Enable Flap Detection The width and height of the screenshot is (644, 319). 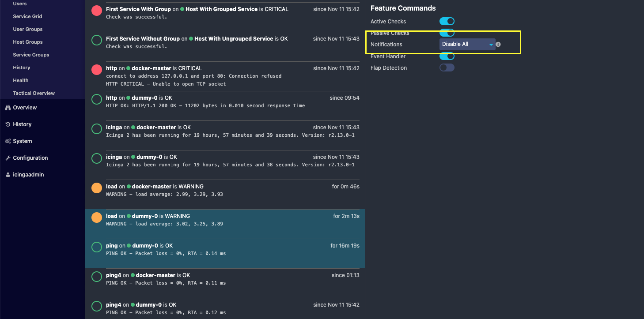[447, 68]
